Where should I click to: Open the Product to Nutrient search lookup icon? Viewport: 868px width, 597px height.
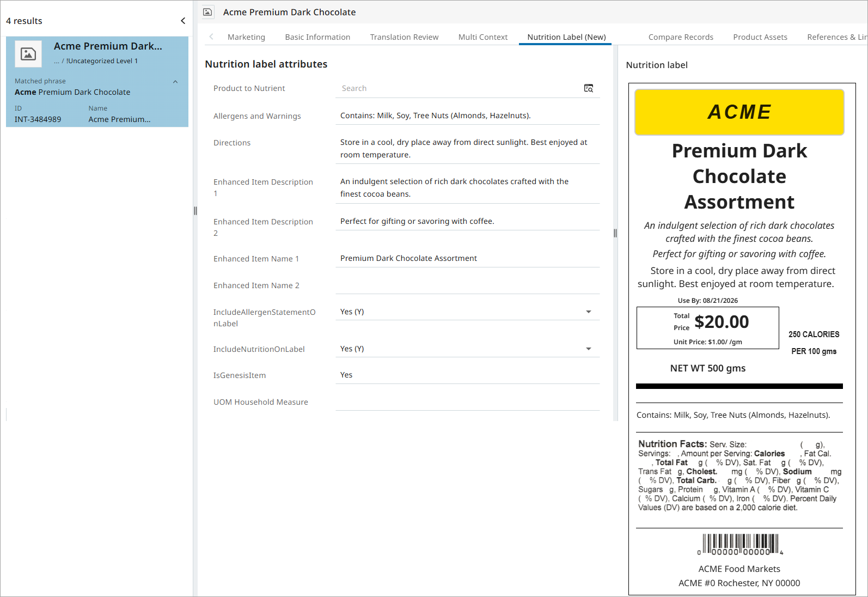tap(589, 88)
